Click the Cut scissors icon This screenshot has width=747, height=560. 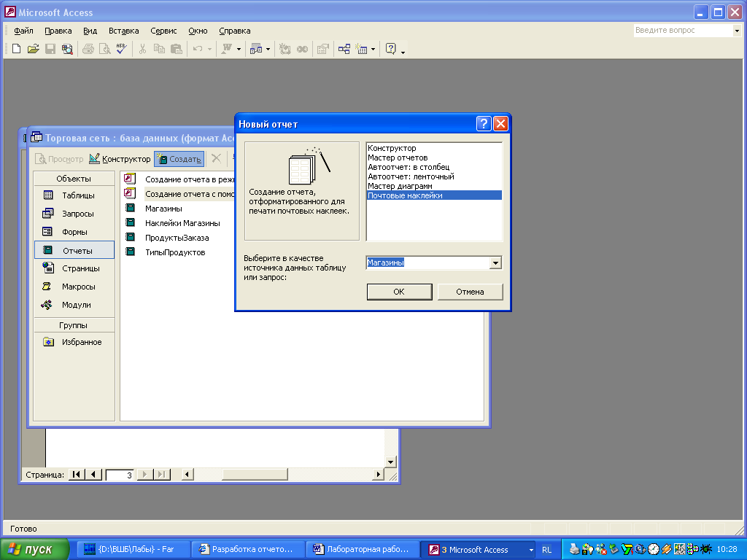coord(142,49)
